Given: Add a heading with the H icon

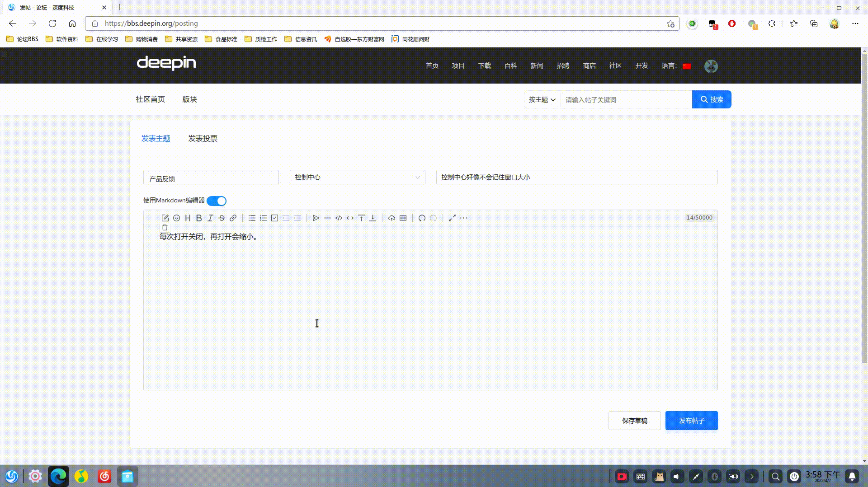Looking at the screenshot, I should [188, 218].
